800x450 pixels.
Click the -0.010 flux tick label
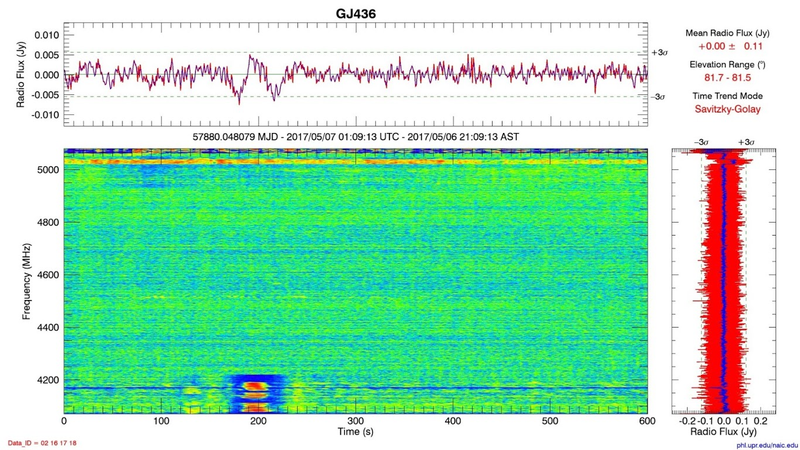tap(45, 115)
